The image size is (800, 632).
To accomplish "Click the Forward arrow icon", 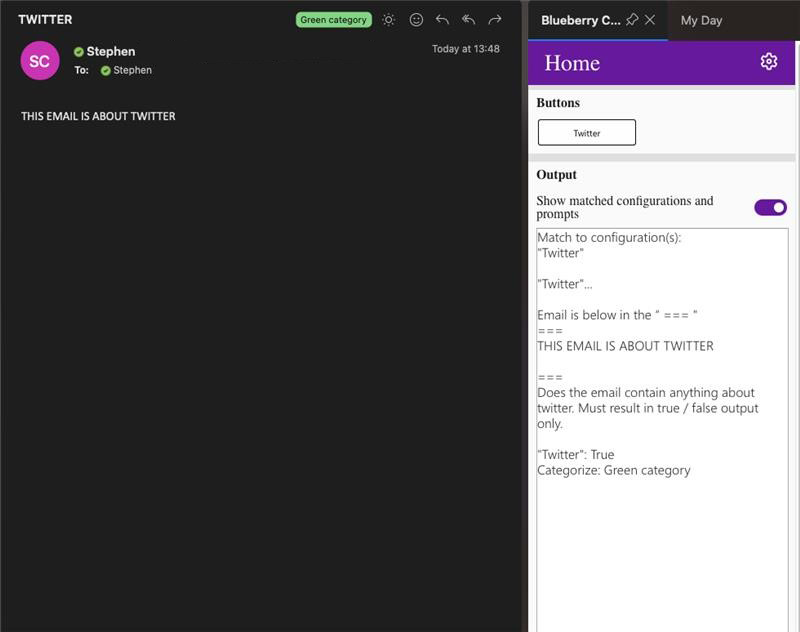I will click(x=494, y=19).
